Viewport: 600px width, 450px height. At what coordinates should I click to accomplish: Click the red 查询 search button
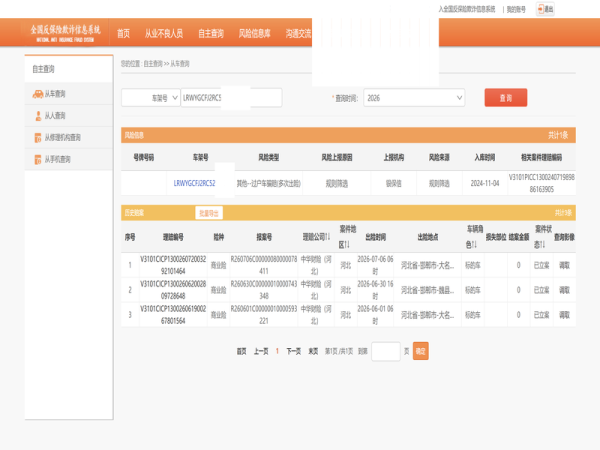tap(505, 98)
